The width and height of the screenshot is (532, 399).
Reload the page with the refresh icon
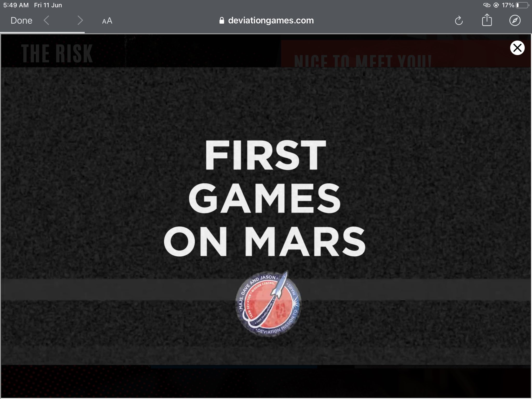point(459,21)
